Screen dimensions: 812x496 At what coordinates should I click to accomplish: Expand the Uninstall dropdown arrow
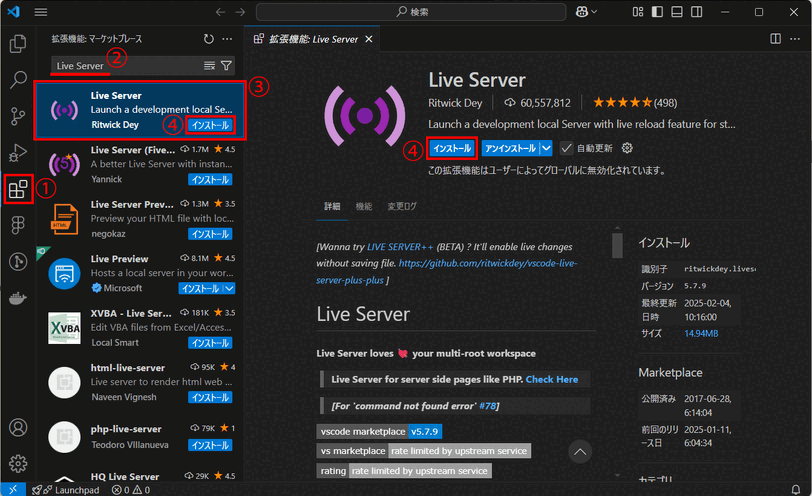coord(546,149)
